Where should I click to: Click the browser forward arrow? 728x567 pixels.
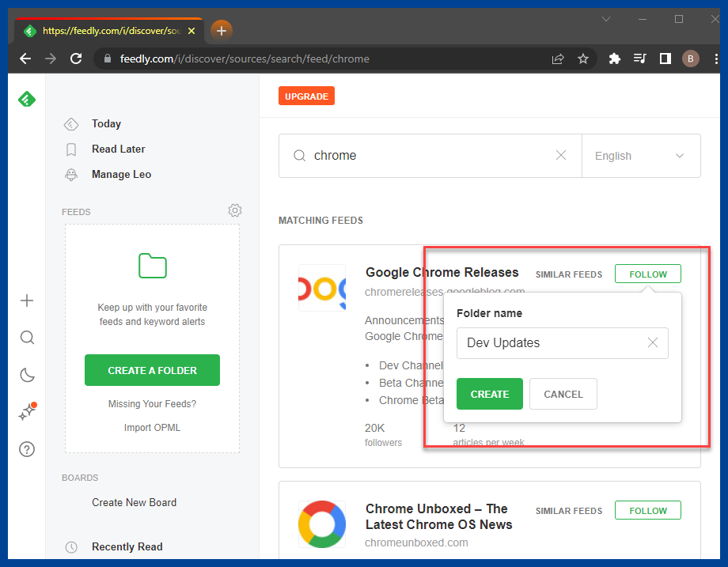[x=50, y=59]
